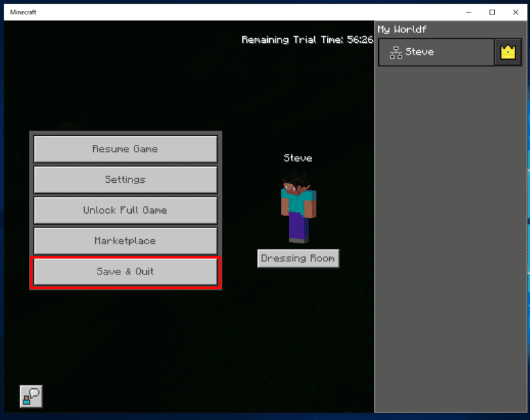Minimize the Minecraft window

coord(469,12)
